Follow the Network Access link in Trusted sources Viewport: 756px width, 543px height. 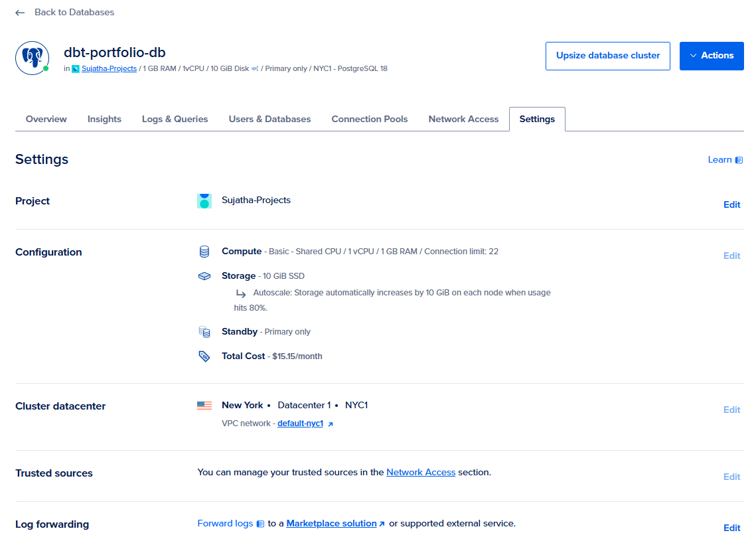pyautogui.click(x=421, y=473)
